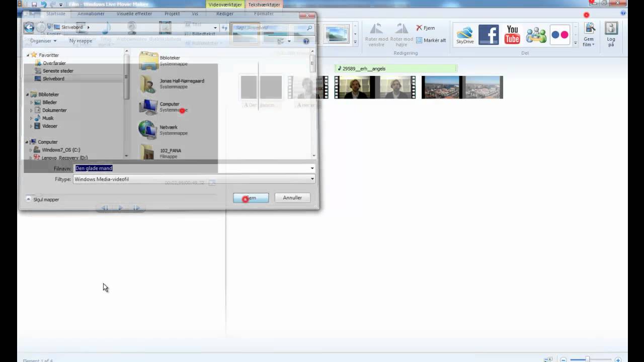This screenshot has height=362, width=644.
Task: Click the Log på button
Action: click(x=611, y=35)
